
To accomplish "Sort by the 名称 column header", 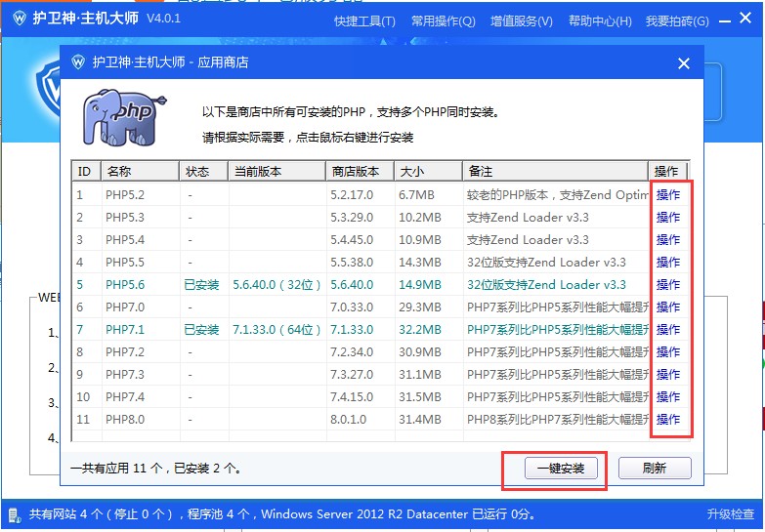I will click(x=140, y=171).
